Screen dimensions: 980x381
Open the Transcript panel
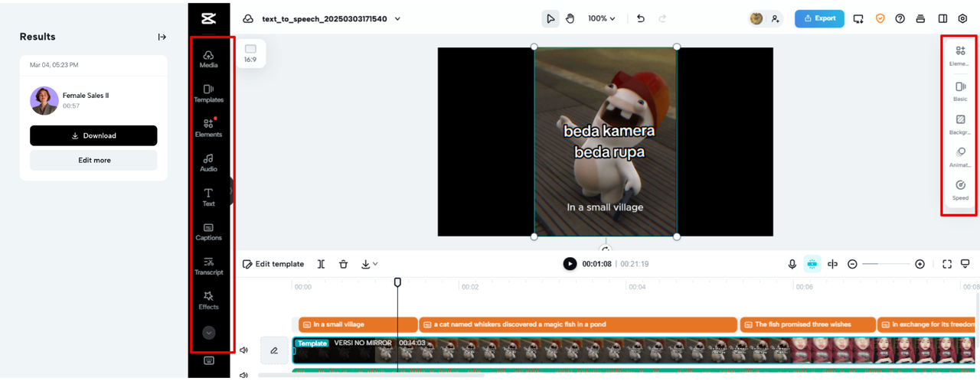click(x=208, y=266)
